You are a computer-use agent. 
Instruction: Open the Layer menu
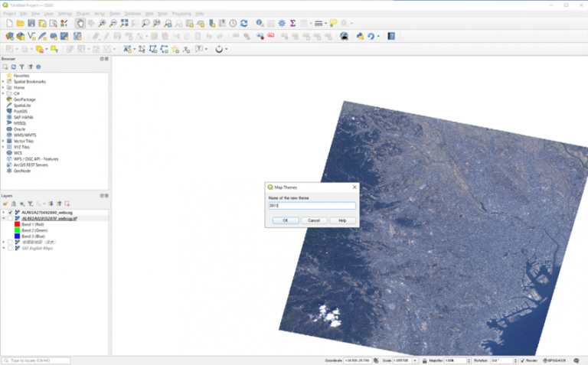click(x=49, y=14)
